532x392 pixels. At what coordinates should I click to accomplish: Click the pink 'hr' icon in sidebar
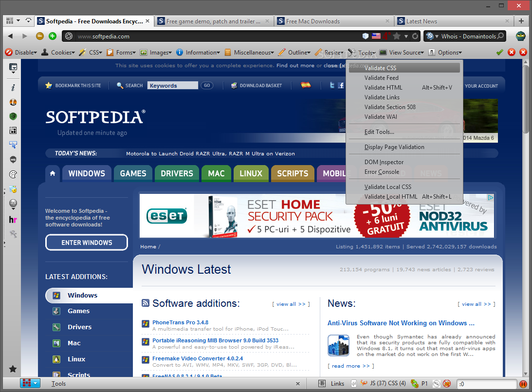(x=13, y=220)
